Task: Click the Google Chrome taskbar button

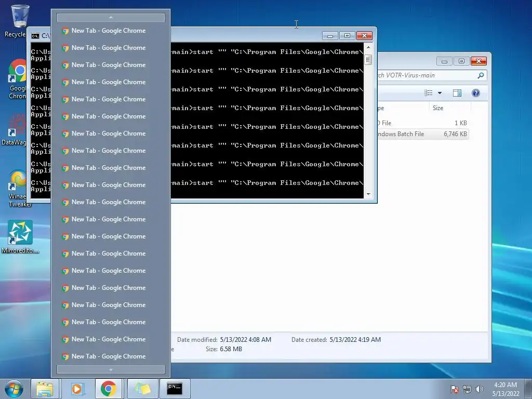Action: coord(109,389)
